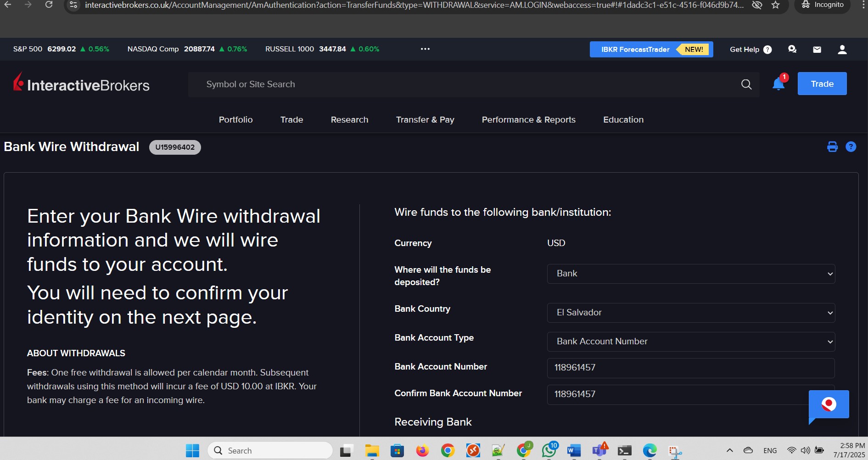This screenshot has width=868, height=460.
Task: Click the RUSSELL 1000 ticker
Action: click(322, 49)
